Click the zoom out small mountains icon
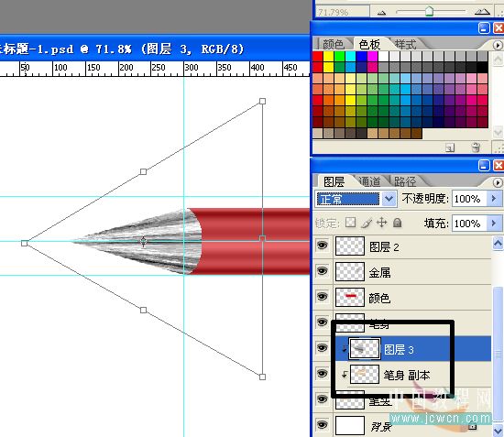504x437 pixels. click(x=381, y=12)
